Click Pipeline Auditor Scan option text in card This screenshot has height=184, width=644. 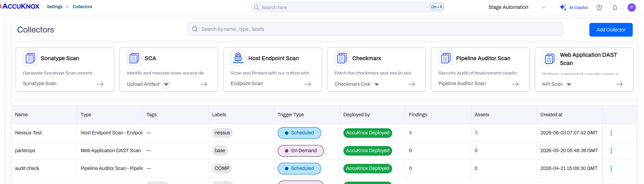tap(462, 83)
